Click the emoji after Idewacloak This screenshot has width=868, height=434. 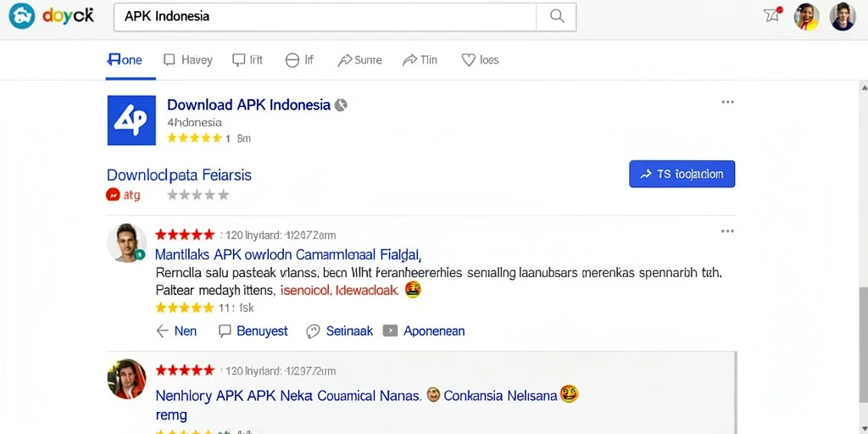[x=413, y=289]
